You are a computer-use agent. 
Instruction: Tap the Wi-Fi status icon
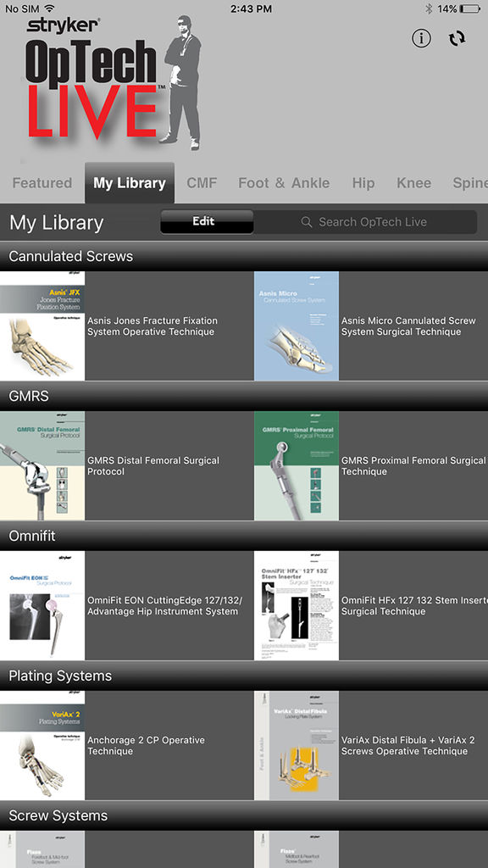coord(50,8)
